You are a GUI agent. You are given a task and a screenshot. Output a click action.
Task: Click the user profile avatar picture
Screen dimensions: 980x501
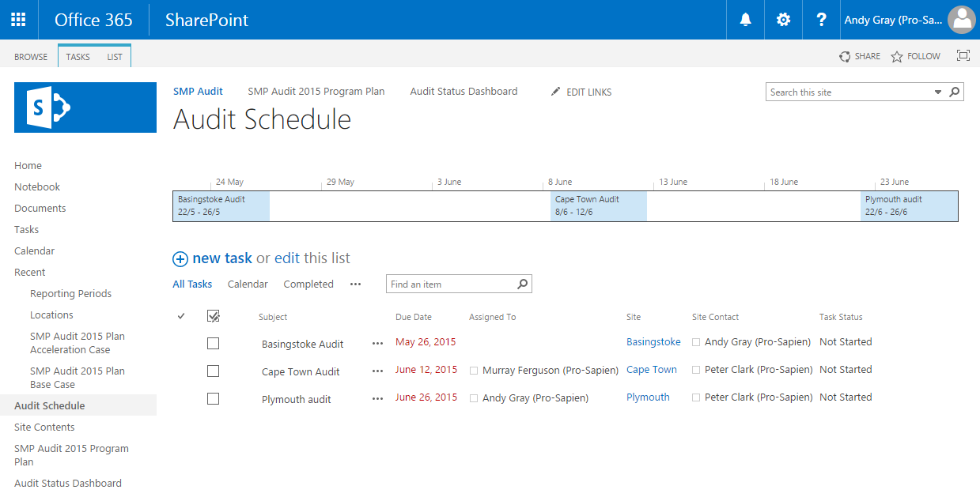click(961, 20)
